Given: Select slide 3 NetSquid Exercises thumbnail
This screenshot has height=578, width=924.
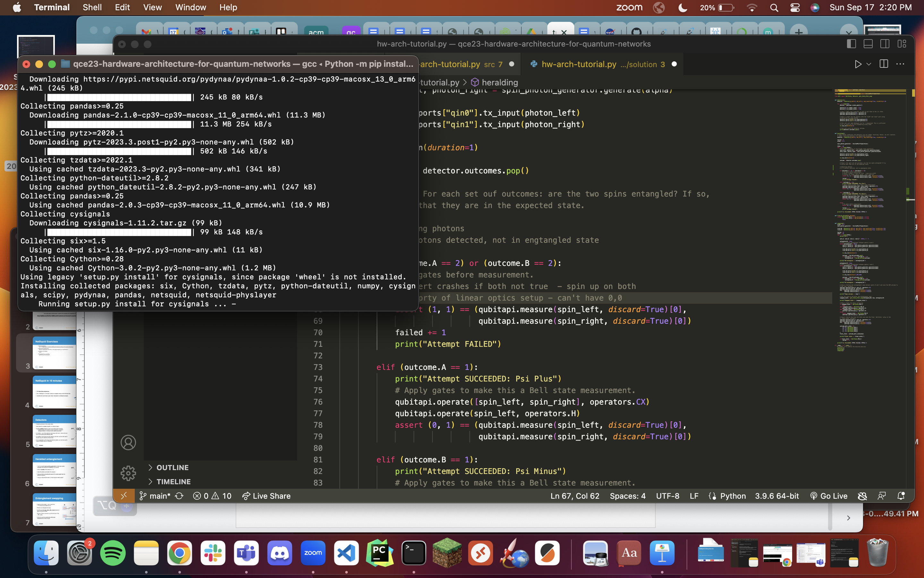Looking at the screenshot, I should tap(54, 353).
